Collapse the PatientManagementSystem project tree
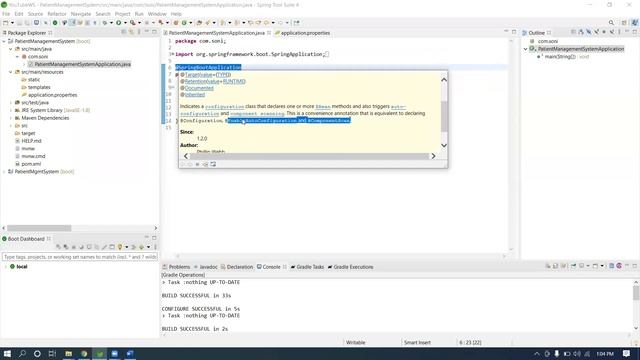The height and width of the screenshot is (360, 640). coord(4,41)
